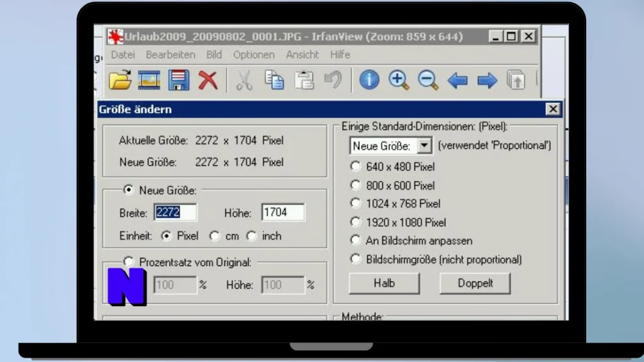Viewport: 644px width, 362px height.
Task: Click the IrfanView red logo in title bar
Action: point(116,36)
